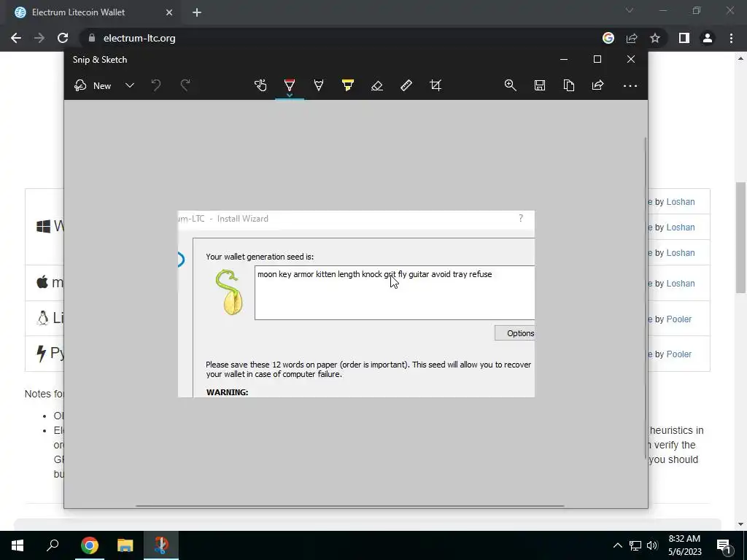Click the Chrome Back arrow
Image resolution: width=747 pixels, height=560 pixels.
pos(16,38)
